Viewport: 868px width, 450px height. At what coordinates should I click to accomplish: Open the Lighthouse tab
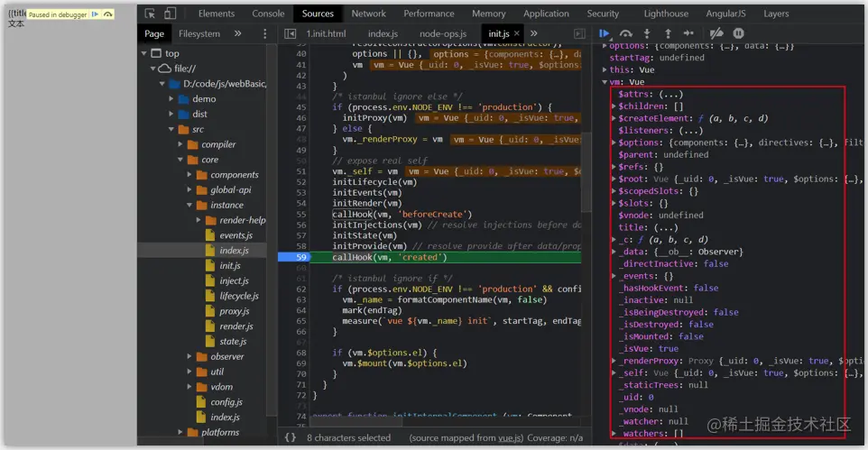665,14
